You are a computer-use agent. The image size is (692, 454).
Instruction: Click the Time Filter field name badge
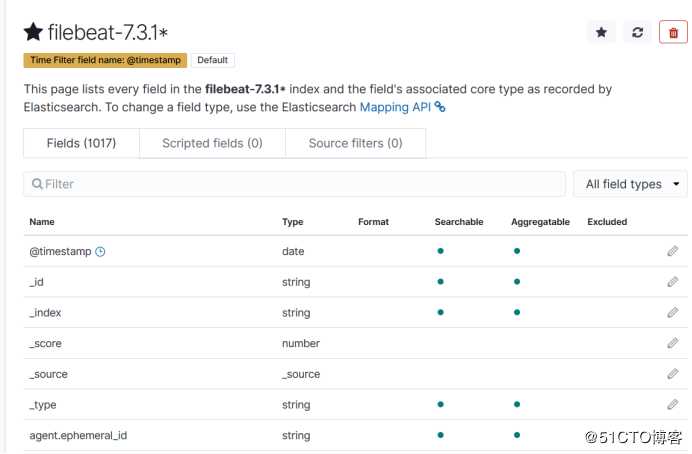pos(105,60)
